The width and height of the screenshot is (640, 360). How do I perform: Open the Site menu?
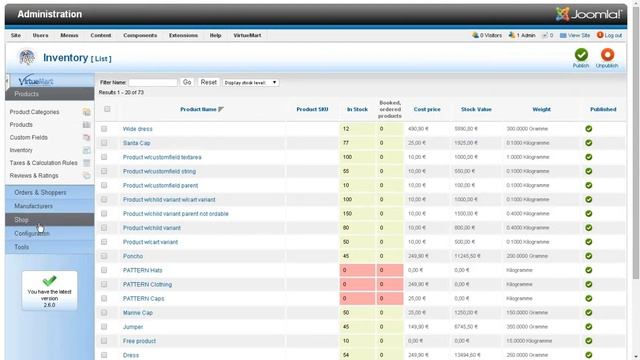(16, 36)
